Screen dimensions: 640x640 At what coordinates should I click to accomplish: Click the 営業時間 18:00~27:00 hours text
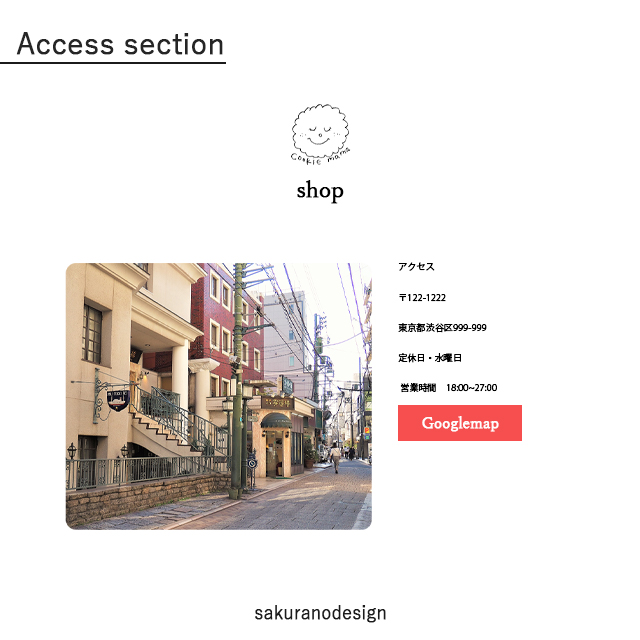tap(449, 388)
